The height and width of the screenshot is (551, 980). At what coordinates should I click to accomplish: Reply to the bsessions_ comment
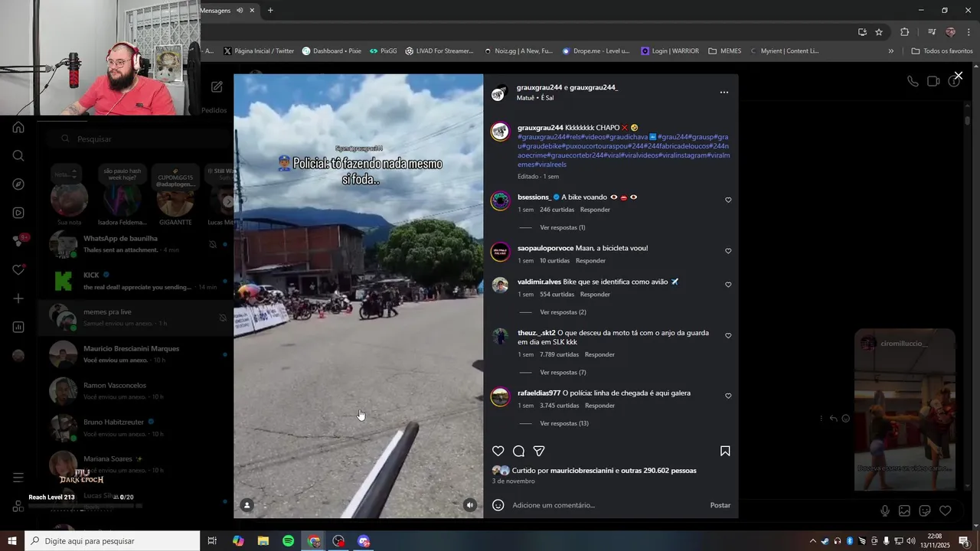[x=595, y=210]
